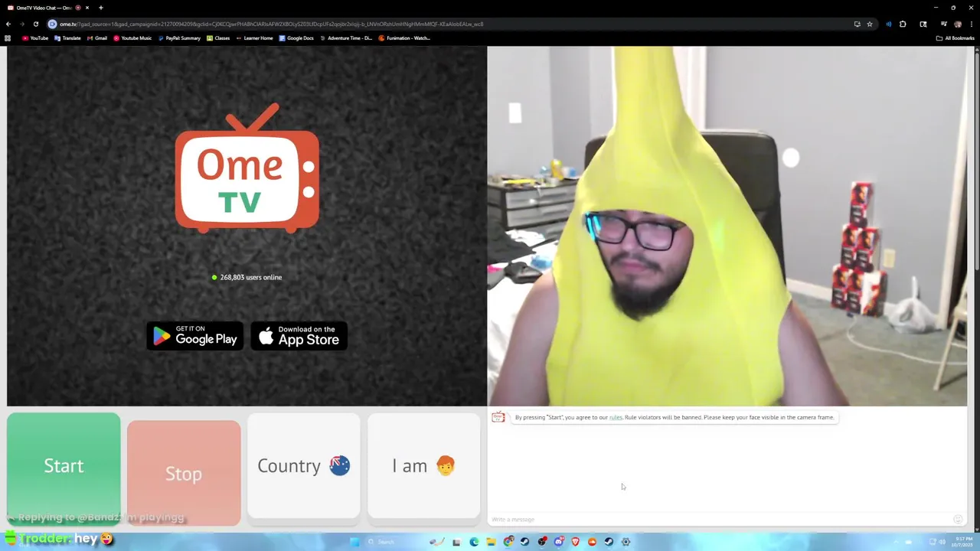
Task: Bookmark this page with star icon
Action: [x=870, y=24]
